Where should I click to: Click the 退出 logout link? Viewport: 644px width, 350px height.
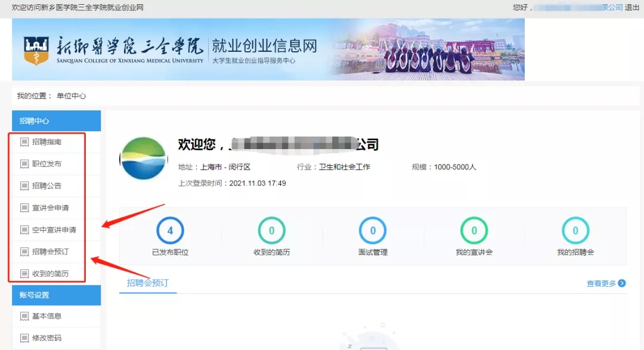(x=632, y=7)
